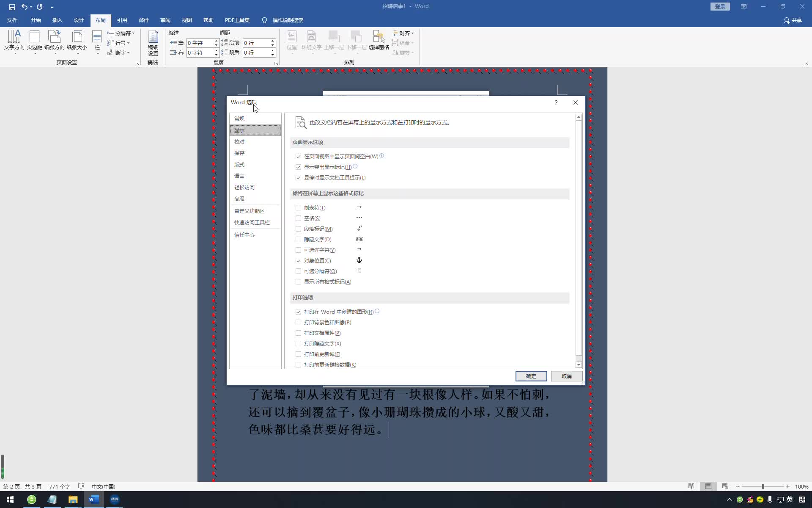Enable spaces (空格) formatting mark checkbox

[x=299, y=218]
